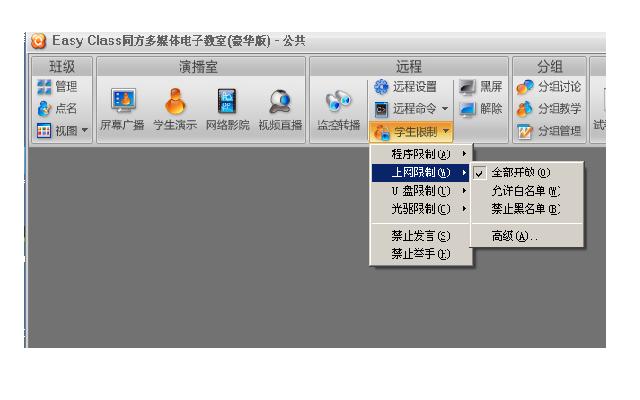This screenshot has height=400, width=640.
Task: Choose 禁止发言 in the menu
Action: coord(419,236)
